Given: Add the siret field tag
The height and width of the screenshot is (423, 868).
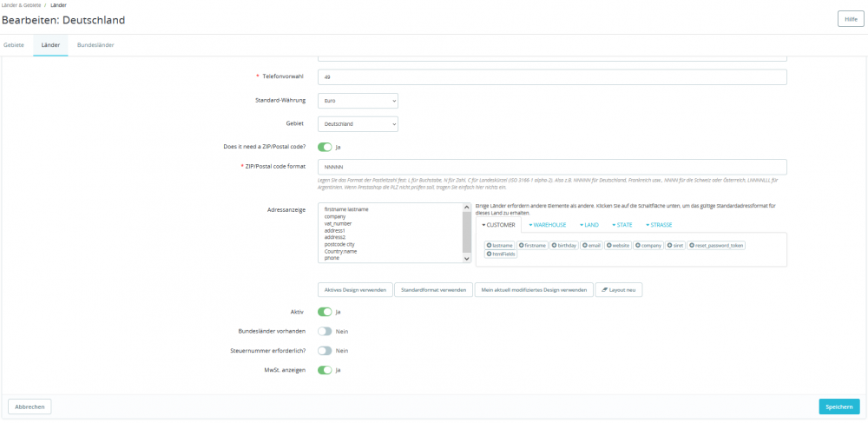Looking at the screenshot, I should tap(675, 245).
